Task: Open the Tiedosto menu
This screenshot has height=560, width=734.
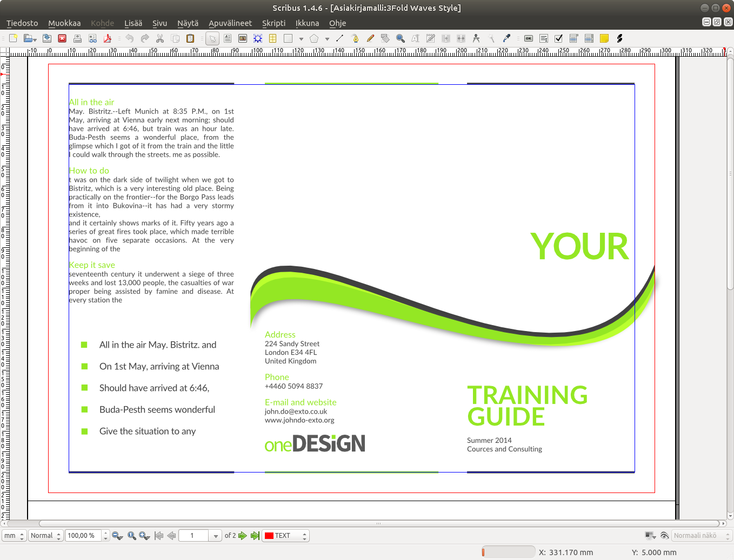Action: (22, 23)
